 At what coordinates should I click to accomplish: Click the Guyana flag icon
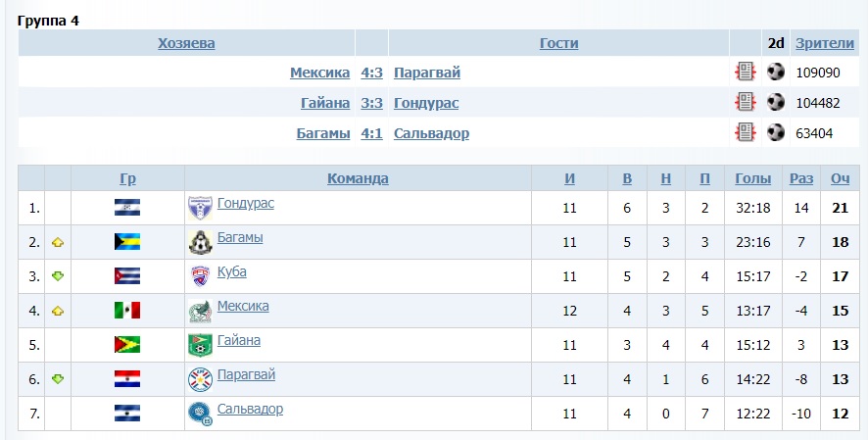tap(127, 345)
